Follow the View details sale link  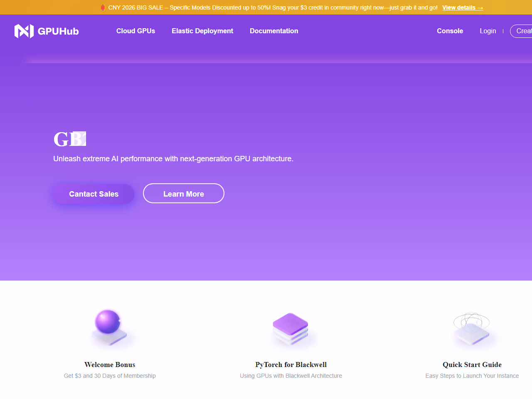pyautogui.click(x=462, y=7)
